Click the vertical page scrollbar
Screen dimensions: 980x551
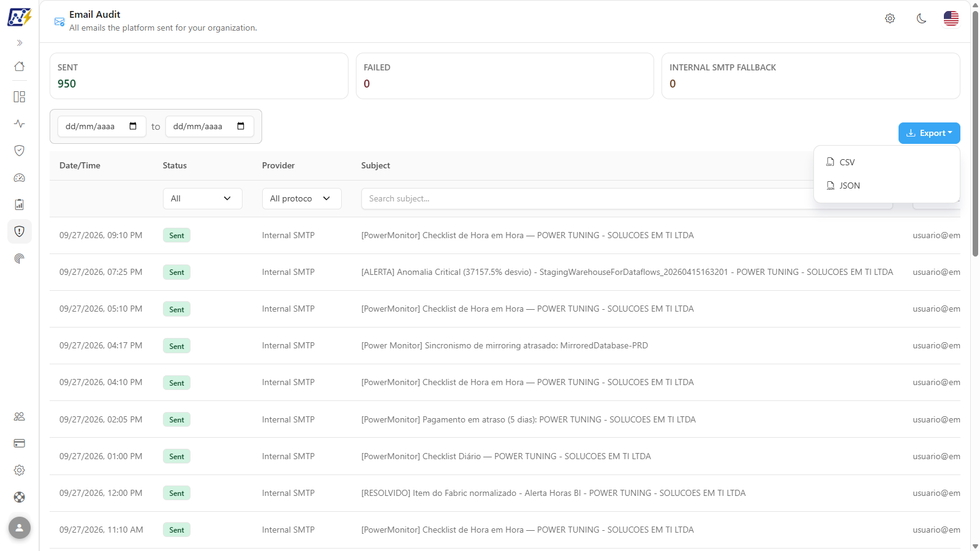[975, 135]
